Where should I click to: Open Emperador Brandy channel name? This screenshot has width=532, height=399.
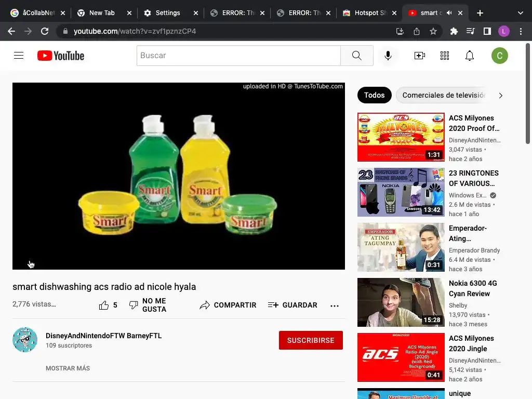(x=474, y=250)
